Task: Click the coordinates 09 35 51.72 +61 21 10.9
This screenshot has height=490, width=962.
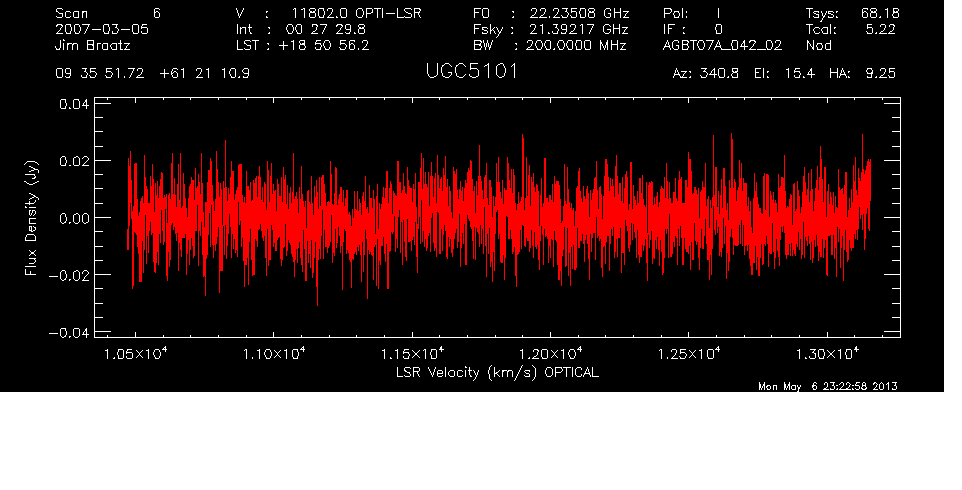Action: pos(152,74)
